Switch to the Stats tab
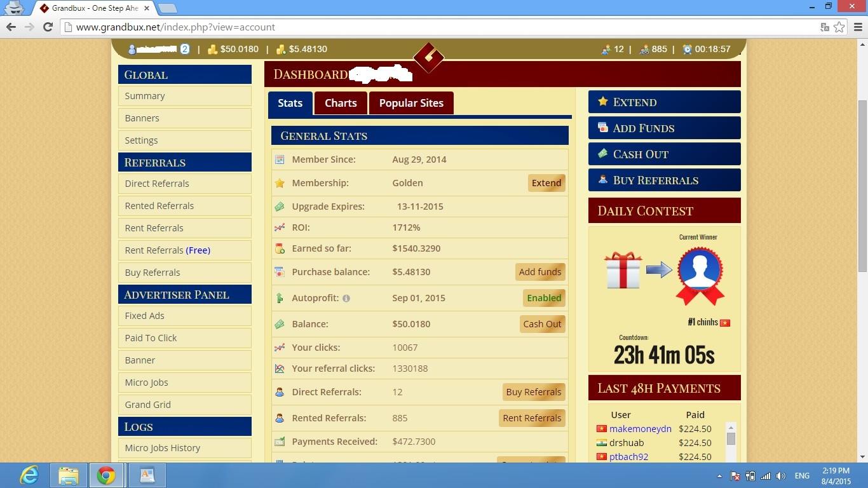Screen dimensions: 868x488 click(290, 103)
